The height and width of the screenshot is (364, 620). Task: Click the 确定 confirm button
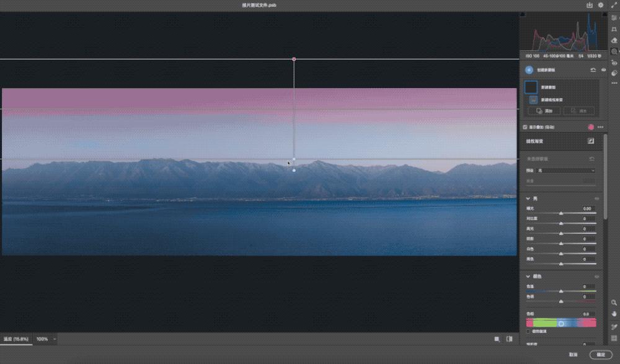601,355
